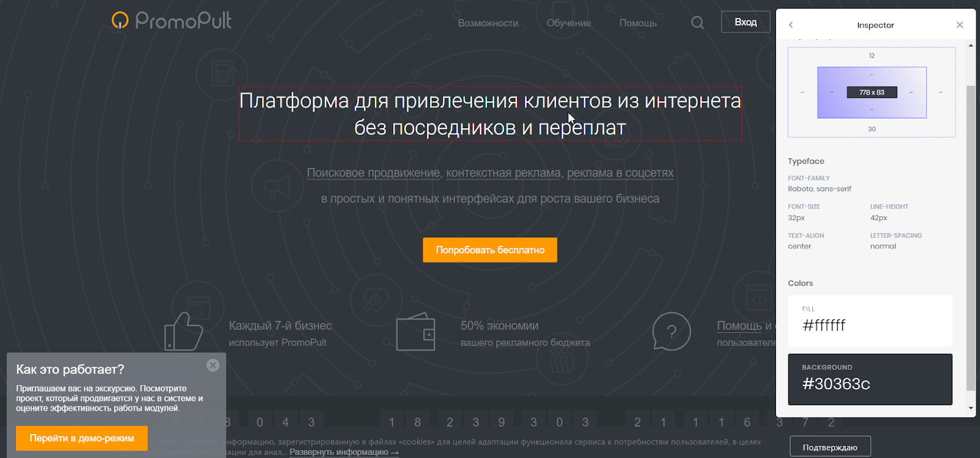Click the PromoPult logo
The height and width of the screenshot is (458, 980).
pyautogui.click(x=171, y=21)
